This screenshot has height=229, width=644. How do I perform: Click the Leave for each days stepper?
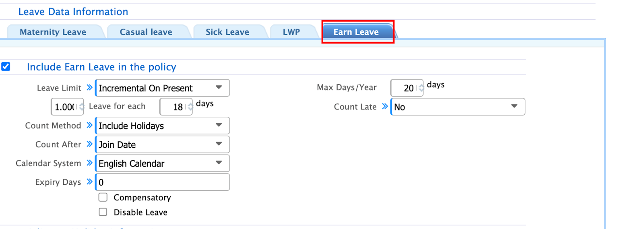pyautogui.click(x=190, y=107)
